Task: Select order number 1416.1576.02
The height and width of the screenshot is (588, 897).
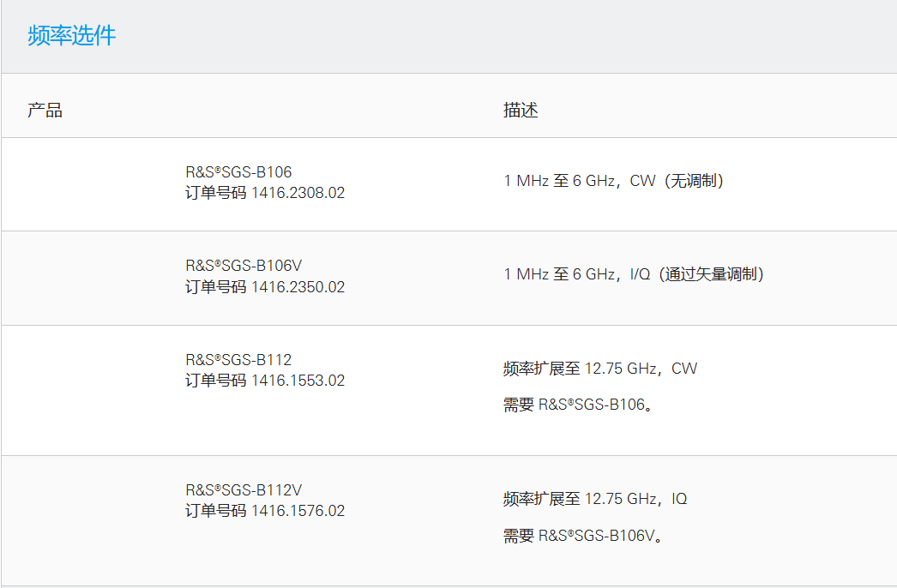Action: 298,511
